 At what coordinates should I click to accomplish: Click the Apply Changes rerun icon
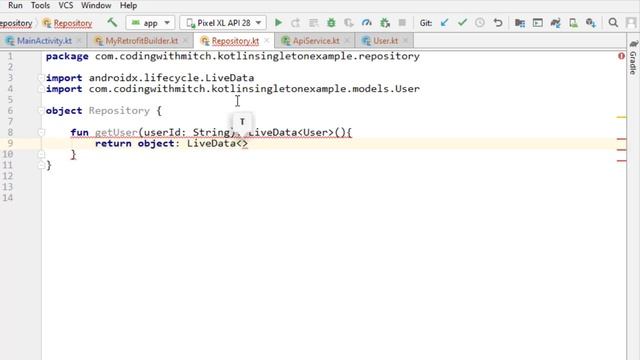point(296,23)
